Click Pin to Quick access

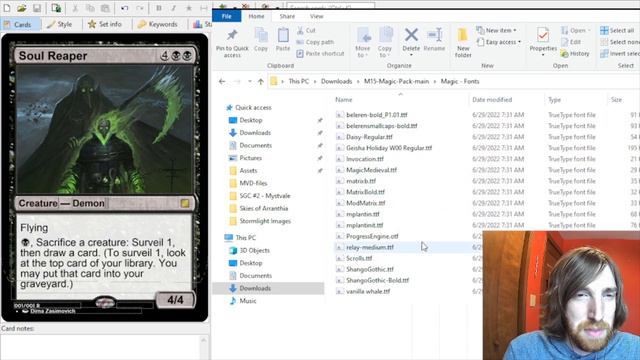[x=232, y=43]
